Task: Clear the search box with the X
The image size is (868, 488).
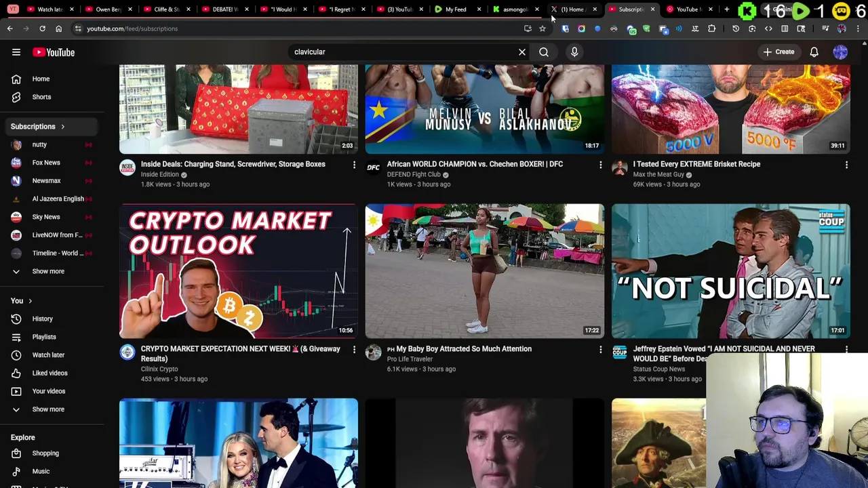Action: [522, 52]
